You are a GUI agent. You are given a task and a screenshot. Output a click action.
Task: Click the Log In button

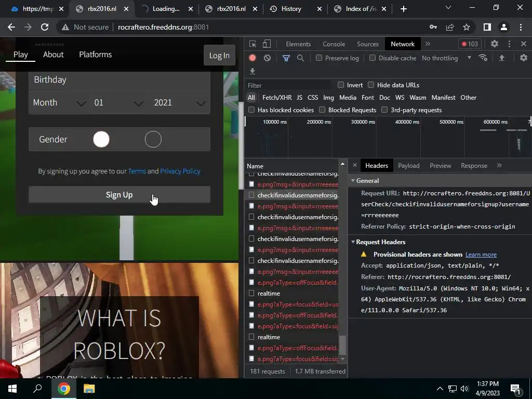coord(219,55)
